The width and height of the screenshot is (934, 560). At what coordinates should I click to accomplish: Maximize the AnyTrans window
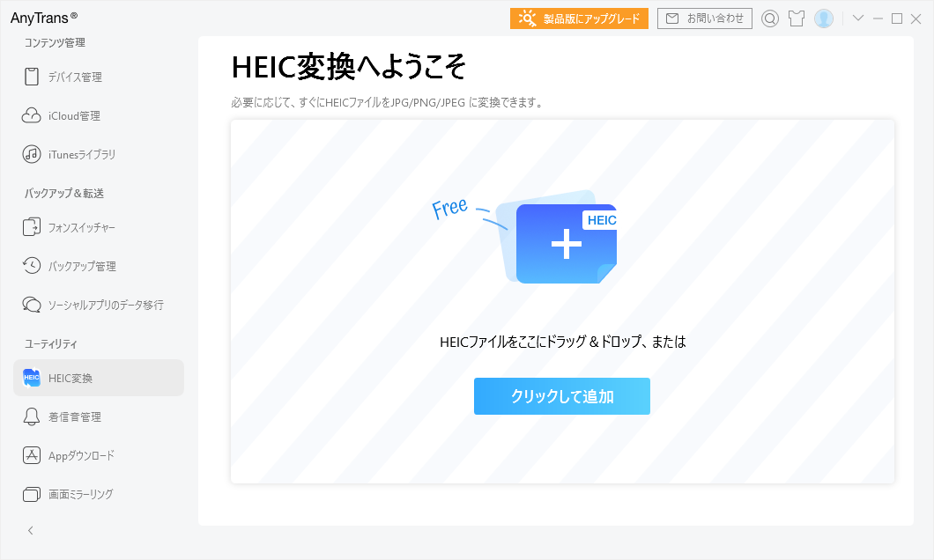click(x=896, y=19)
